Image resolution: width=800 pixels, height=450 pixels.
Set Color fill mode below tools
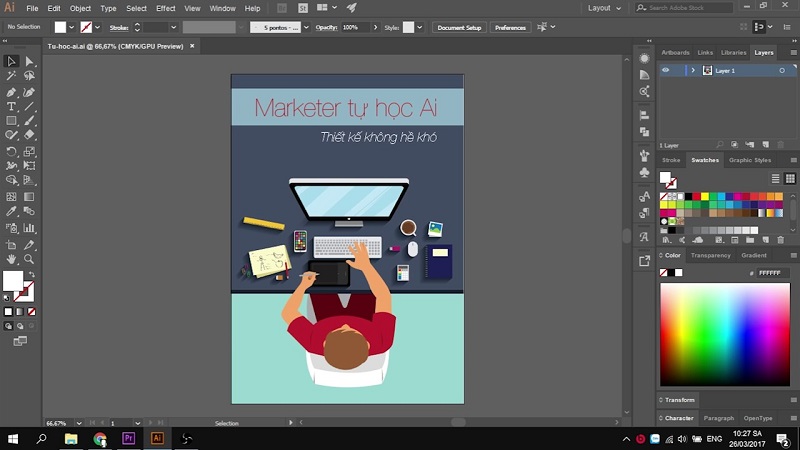[8, 312]
